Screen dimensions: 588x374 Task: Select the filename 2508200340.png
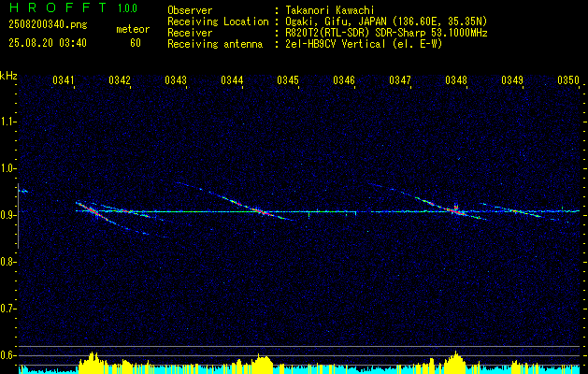pos(48,25)
